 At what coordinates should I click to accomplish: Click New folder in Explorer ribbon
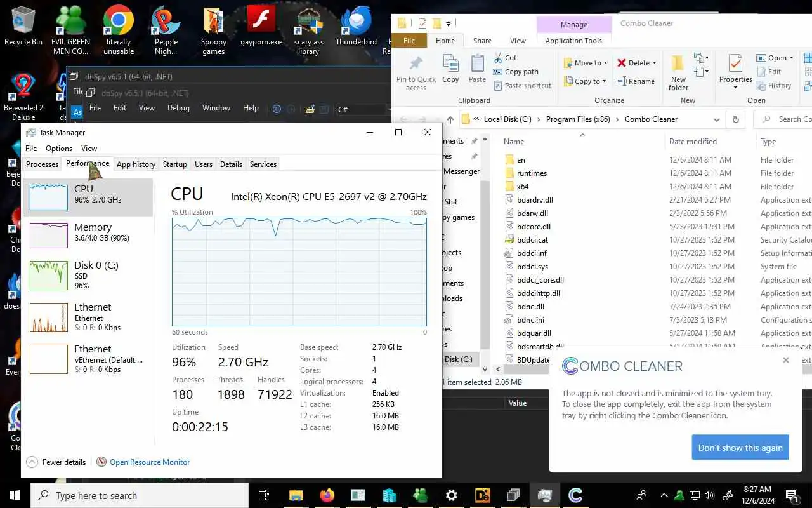pos(678,72)
